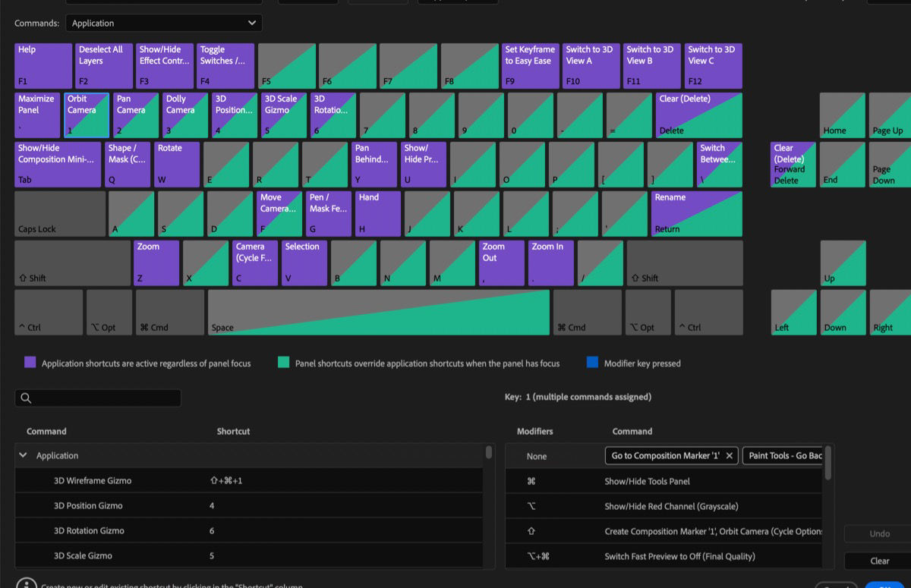
Task: Select the Orbit Camera key (1)
Action: [86, 114]
